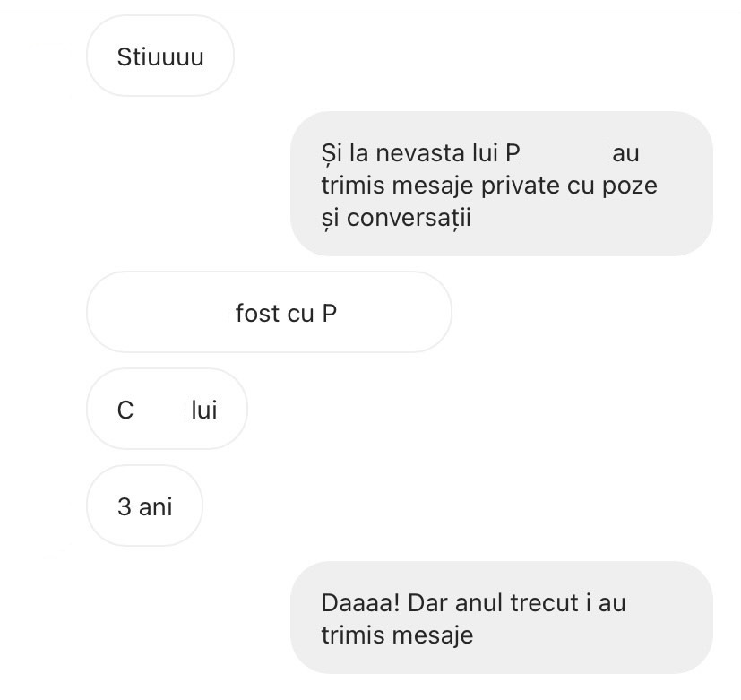The image size is (741, 700).
Task: Tap the number '3' in the '3 ani' bubble
Action: click(x=124, y=506)
